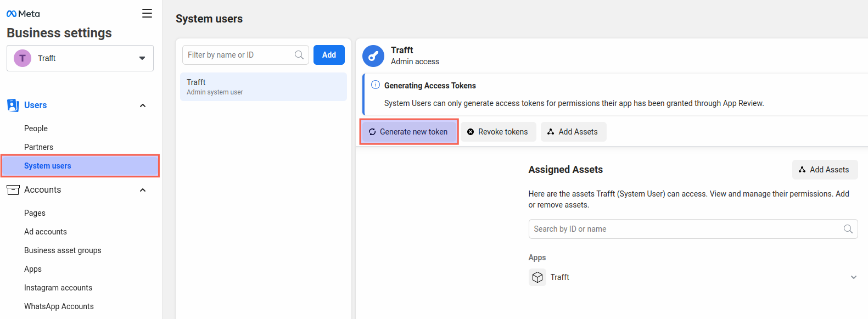Click the Accounts section icon
The height and width of the screenshot is (319, 868).
click(13, 190)
